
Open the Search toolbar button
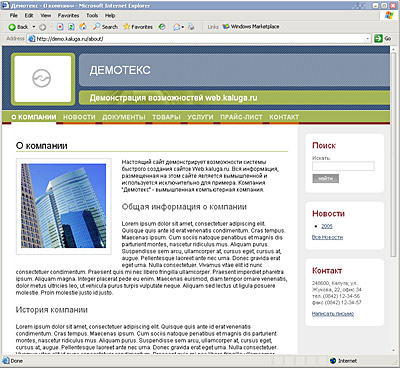[x=105, y=27]
